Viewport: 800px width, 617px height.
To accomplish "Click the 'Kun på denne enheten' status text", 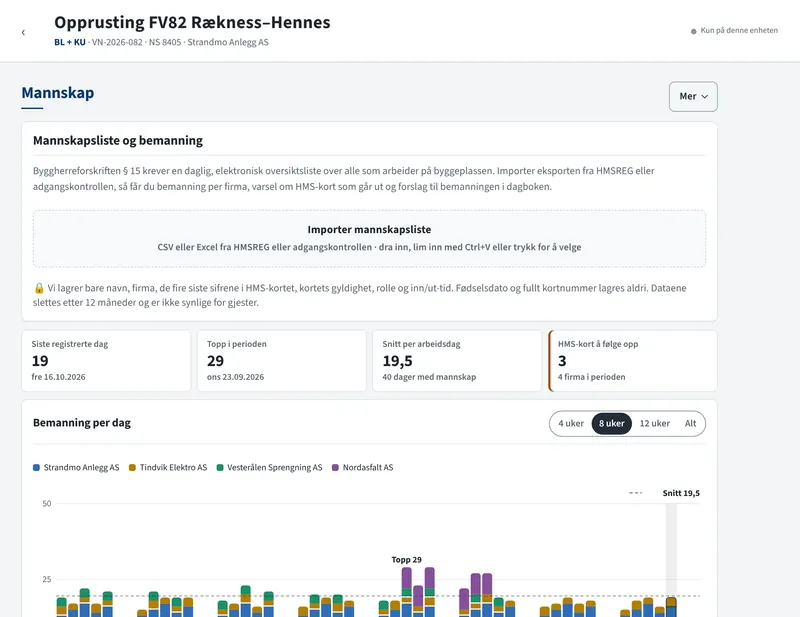I will click(739, 31).
